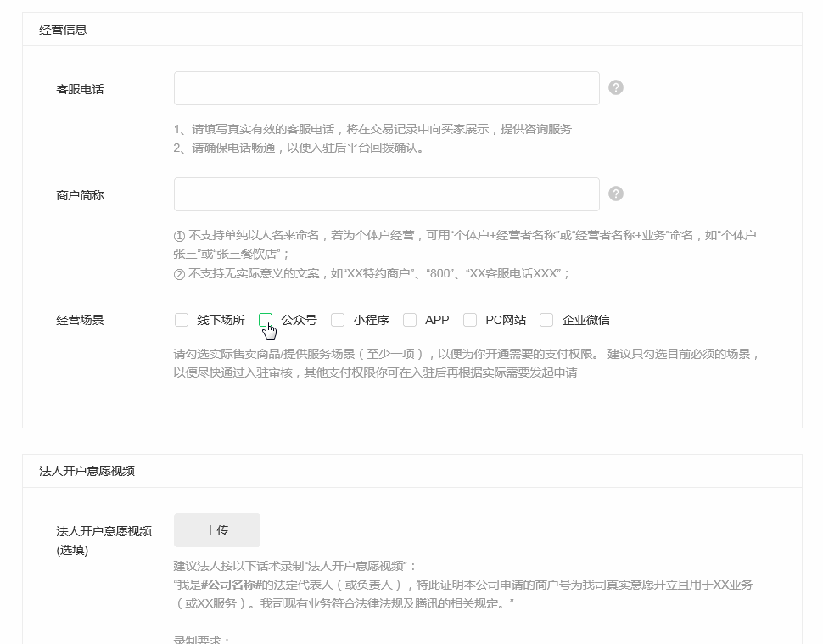Image resolution: width=823 pixels, height=644 pixels.
Task: Click into the 商户简称 input box
Action: tap(386, 193)
